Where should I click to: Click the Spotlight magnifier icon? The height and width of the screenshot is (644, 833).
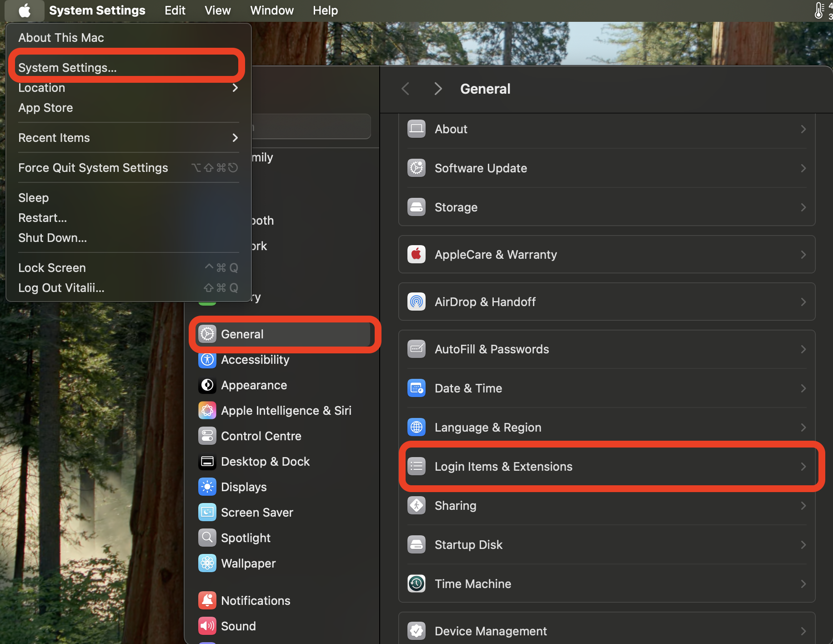207,538
